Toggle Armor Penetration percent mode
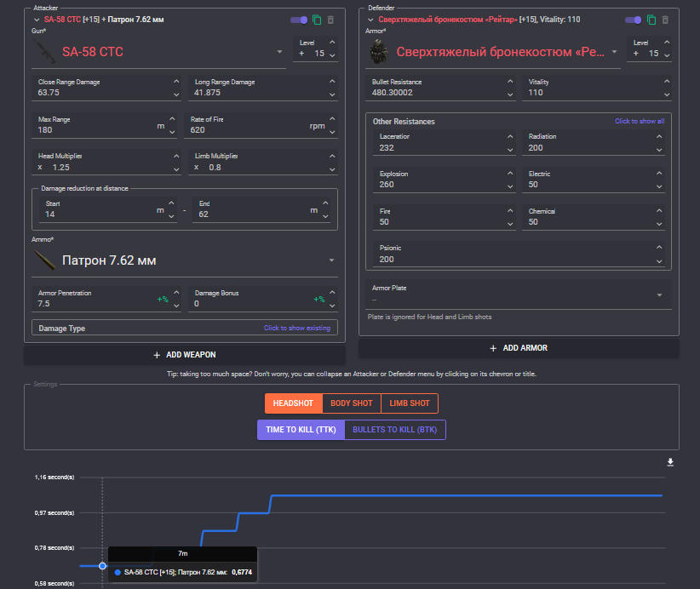700x589 pixels. pos(163,299)
